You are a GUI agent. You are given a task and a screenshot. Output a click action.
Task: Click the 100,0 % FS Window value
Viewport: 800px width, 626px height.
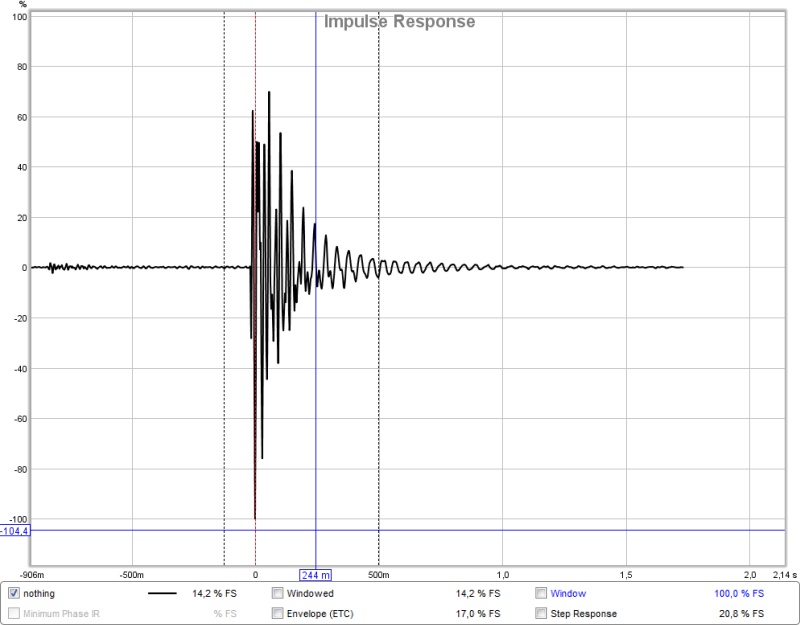(x=739, y=593)
